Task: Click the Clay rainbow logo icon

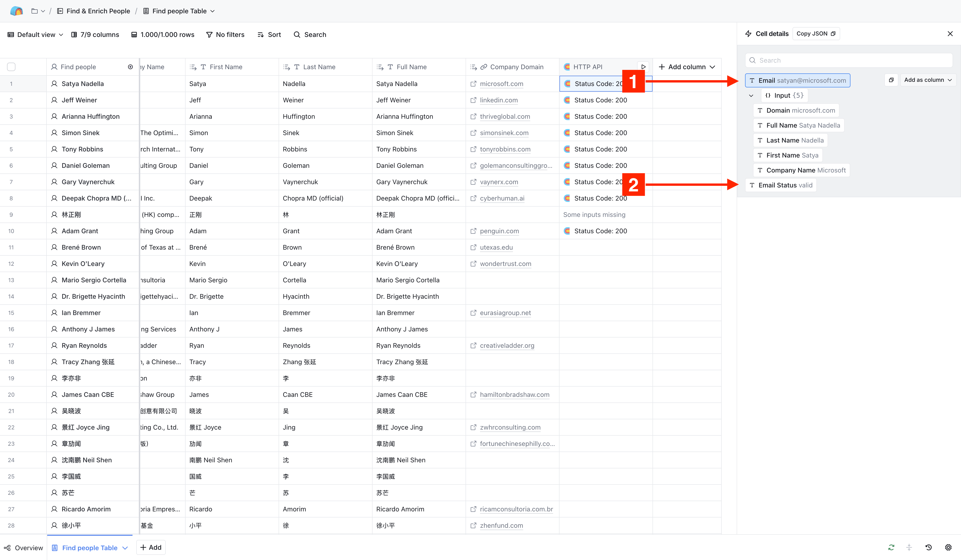Action: pyautogui.click(x=16, y=11)
